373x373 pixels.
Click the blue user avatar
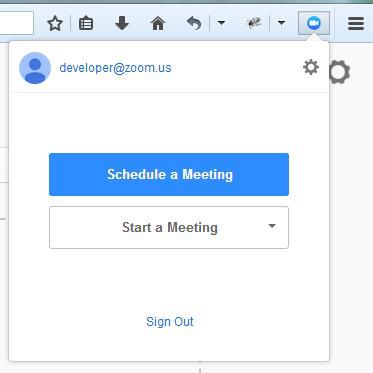point(35,68)
